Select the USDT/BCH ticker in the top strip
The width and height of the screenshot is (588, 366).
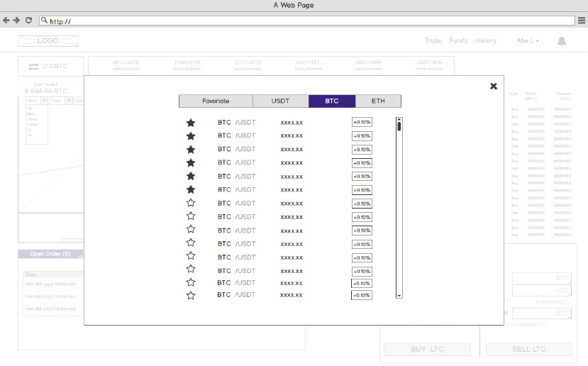click(x=429, y=65)
